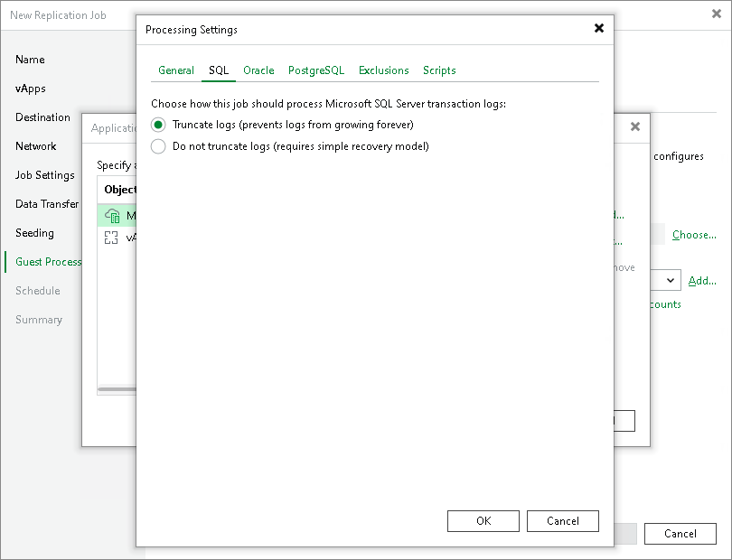The height and width of the screenshot is (560, 732).
Task: Go to the Job Settings step
Action: 45,175
